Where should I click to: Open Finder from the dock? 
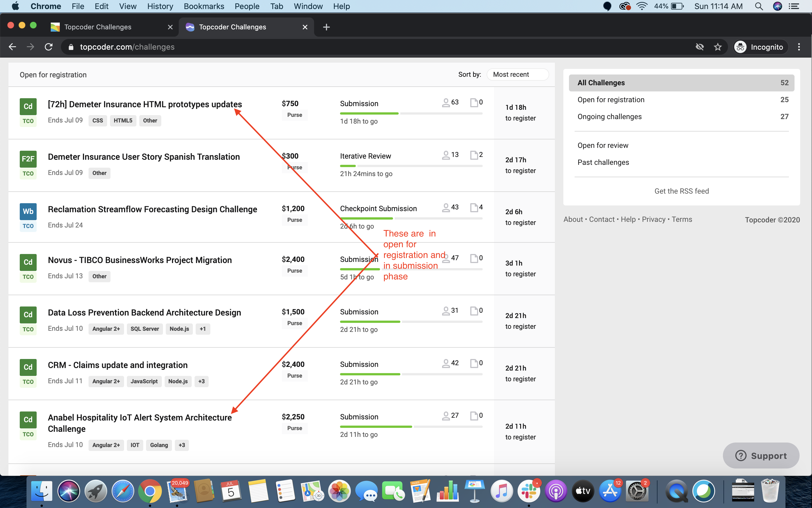[x=42, y=491]
